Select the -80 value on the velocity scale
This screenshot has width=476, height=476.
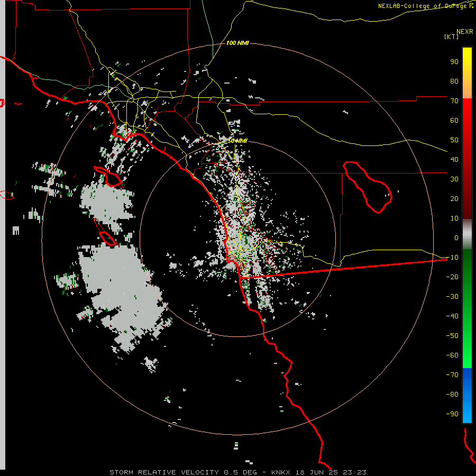point(452,395)
